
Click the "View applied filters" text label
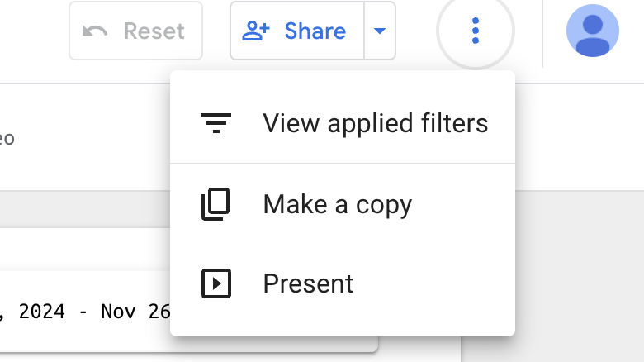(375, 124)
